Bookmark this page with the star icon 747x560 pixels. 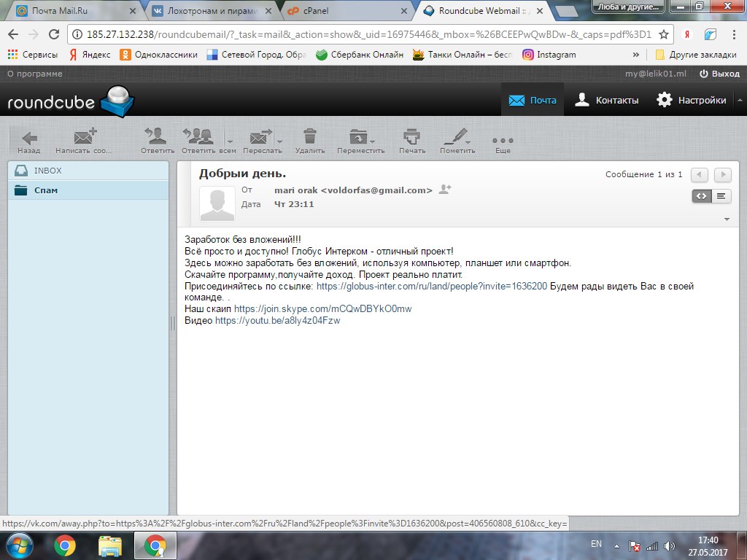(x=663, y=34)
